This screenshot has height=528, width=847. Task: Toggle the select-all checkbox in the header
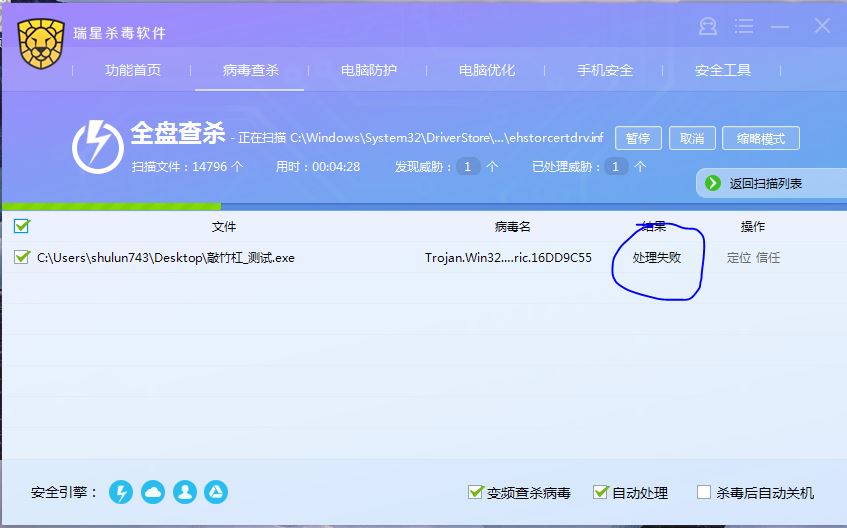click(x=22, y=225)
